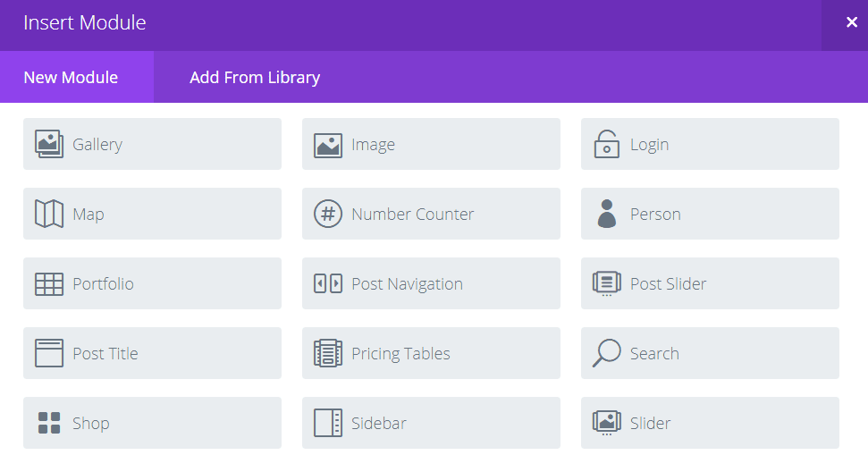Image resolution: width=868 pixels, height=455 pixels.
Task: Click the Portfolio grid icon
Action: click(x=49, y=284)
